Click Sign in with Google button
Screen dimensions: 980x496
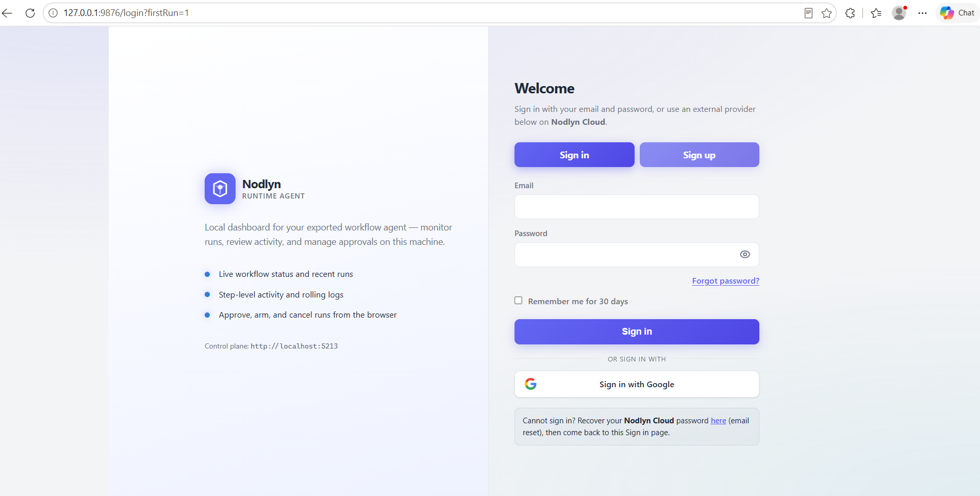click(637, 384)
